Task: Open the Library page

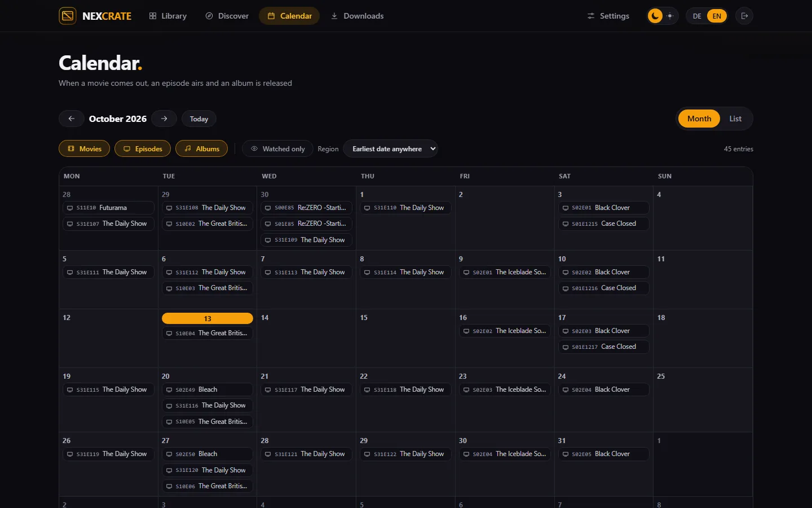Action: click(168, 16)
